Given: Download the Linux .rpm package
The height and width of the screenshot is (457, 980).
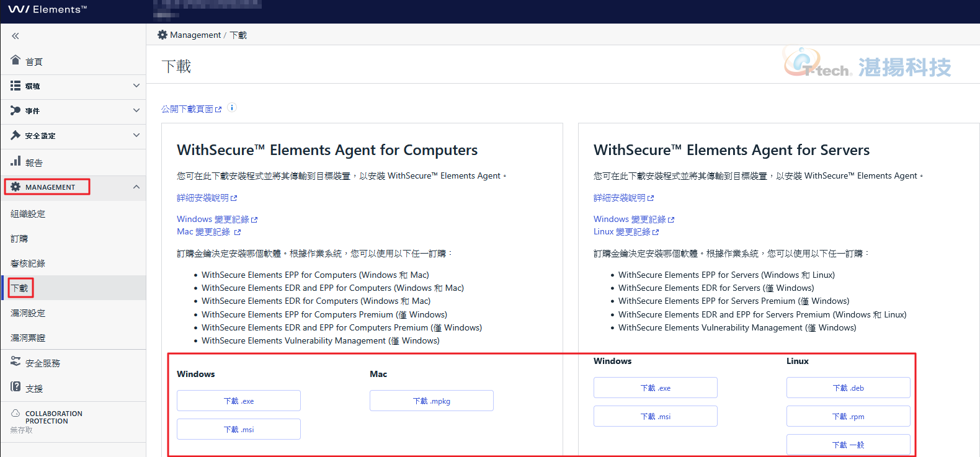Looking at the screenshot, I should (x=849, y=416).
